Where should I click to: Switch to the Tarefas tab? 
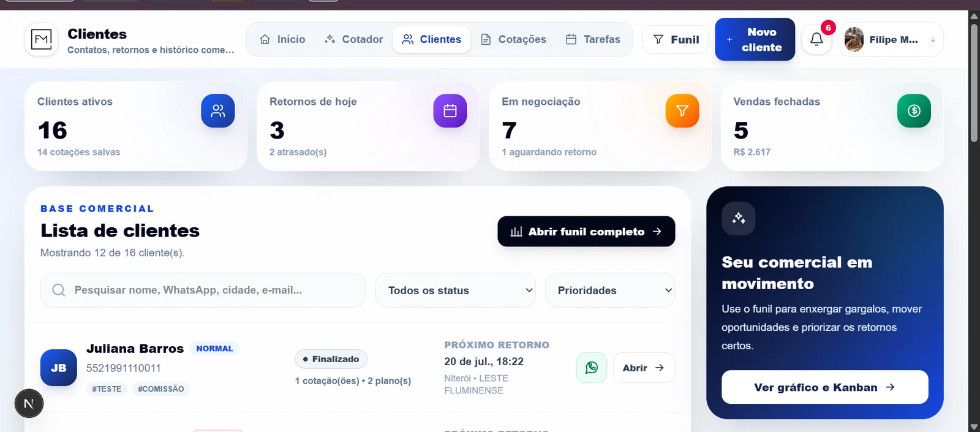coord(593,39)
